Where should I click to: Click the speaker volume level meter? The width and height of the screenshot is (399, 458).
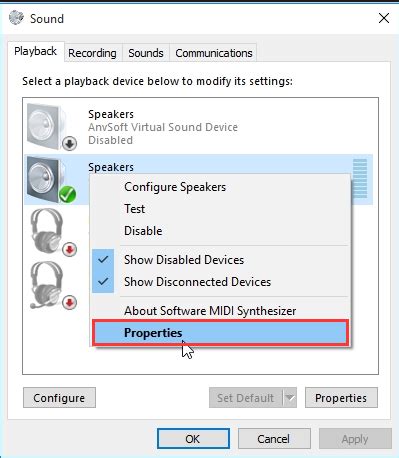(360, 179)
